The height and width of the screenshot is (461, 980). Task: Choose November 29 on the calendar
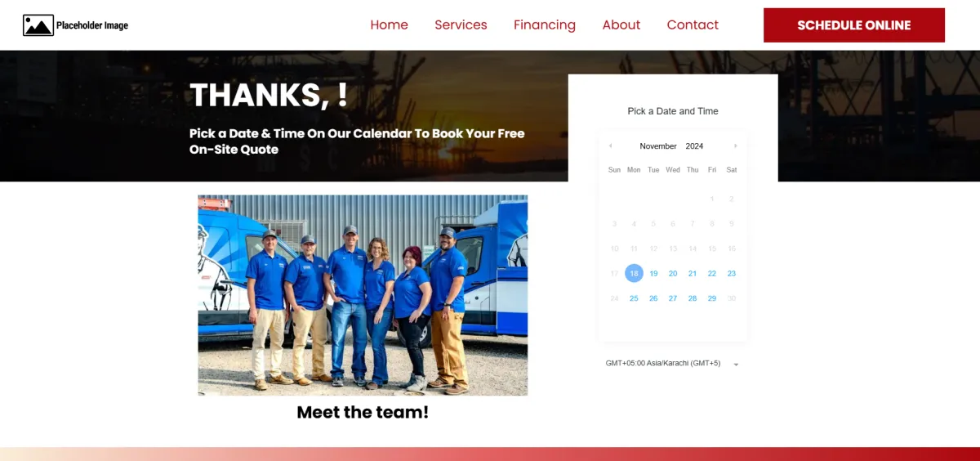[712, 298]
